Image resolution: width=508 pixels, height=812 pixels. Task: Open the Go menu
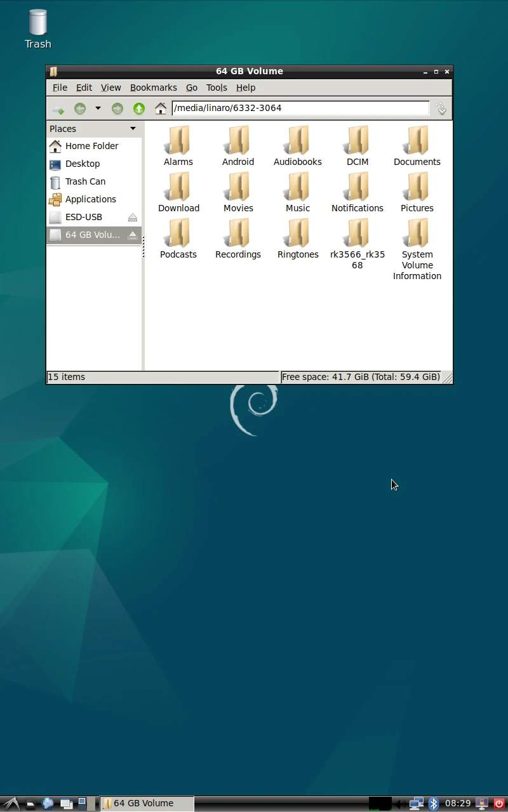pos(192,88)
